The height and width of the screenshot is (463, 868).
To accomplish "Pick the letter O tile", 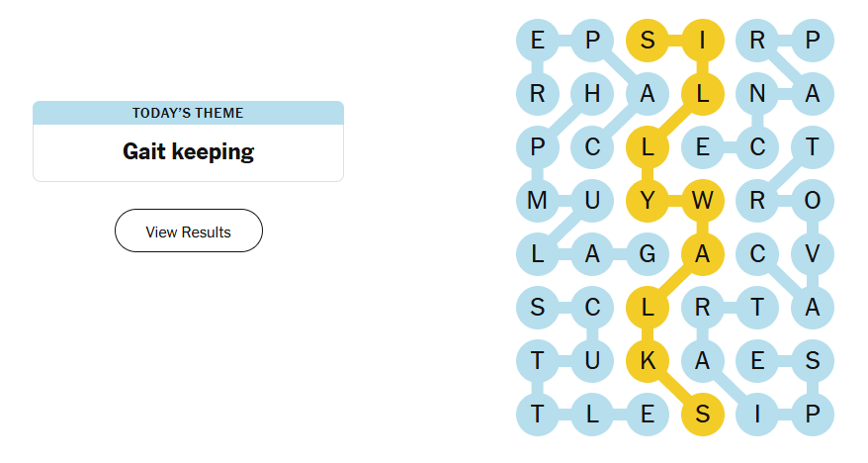I will 813,201.
